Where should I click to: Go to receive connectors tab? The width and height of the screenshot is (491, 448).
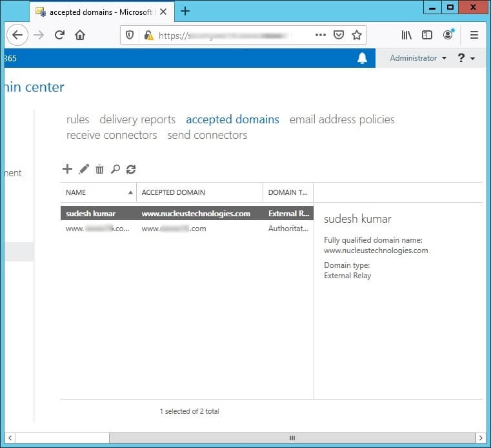point(112,135)
